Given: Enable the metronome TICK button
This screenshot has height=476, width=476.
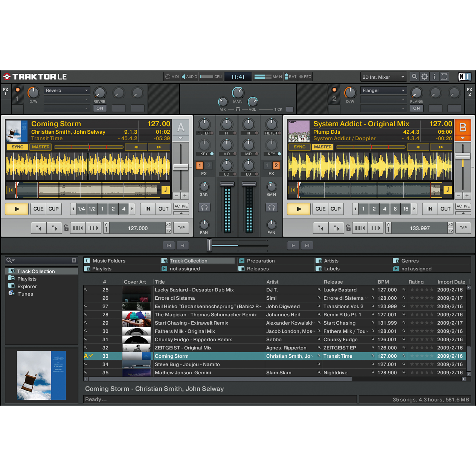Looking at the screenshot, I should [290, 109].
